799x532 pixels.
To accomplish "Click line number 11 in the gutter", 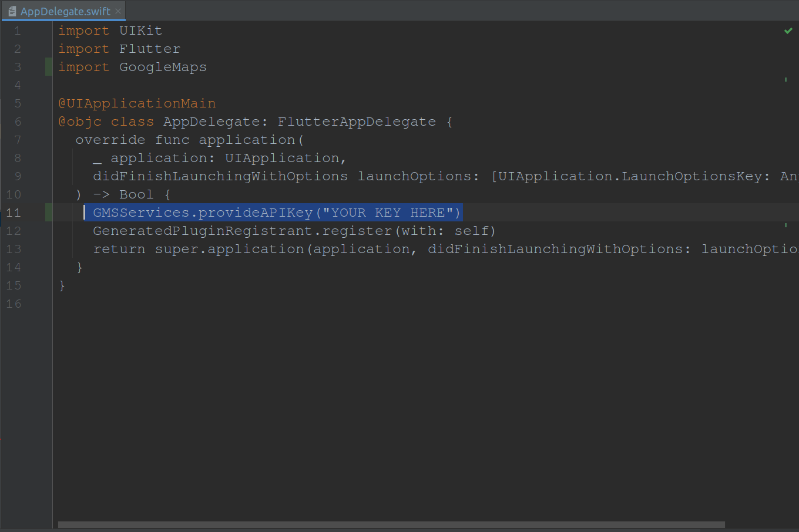I will pyautogui.click(x=14, y=213).
